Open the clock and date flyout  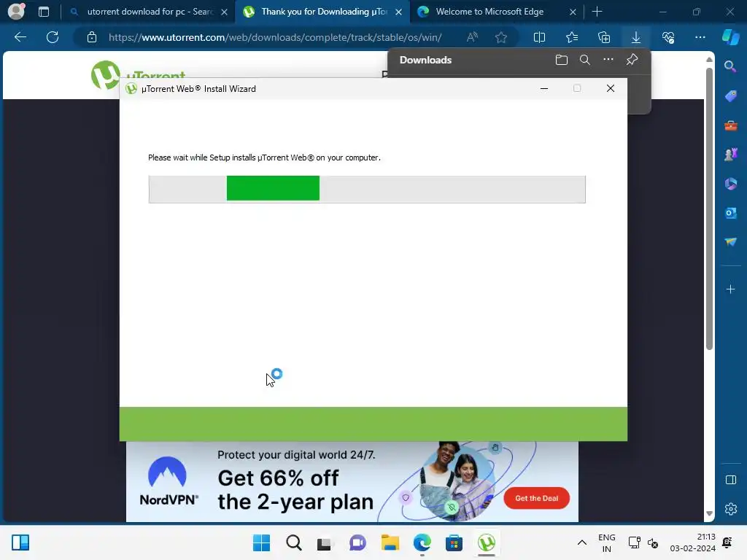[692, 542]
